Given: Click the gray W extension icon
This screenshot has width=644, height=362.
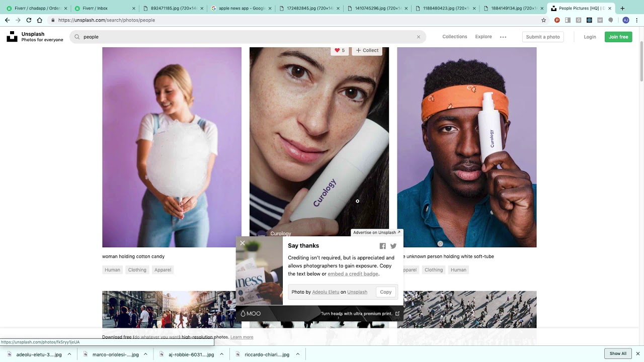Looking at the screenshot, I should pos(600,20).
